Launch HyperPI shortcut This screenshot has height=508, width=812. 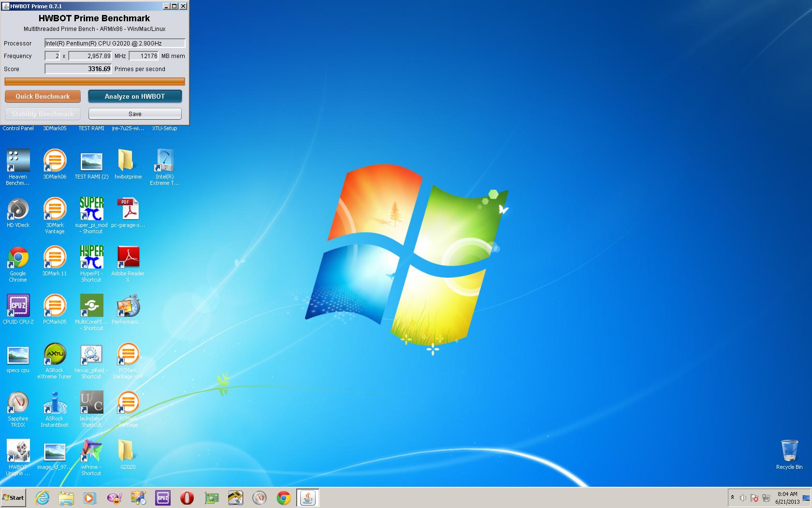click(x=91, y=264)
